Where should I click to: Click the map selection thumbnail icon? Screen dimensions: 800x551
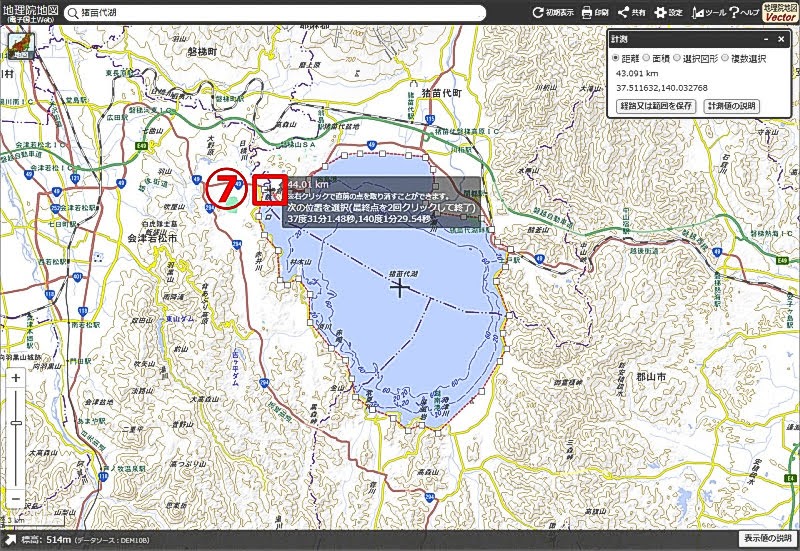pyautogui.click(x=21, y=46)
